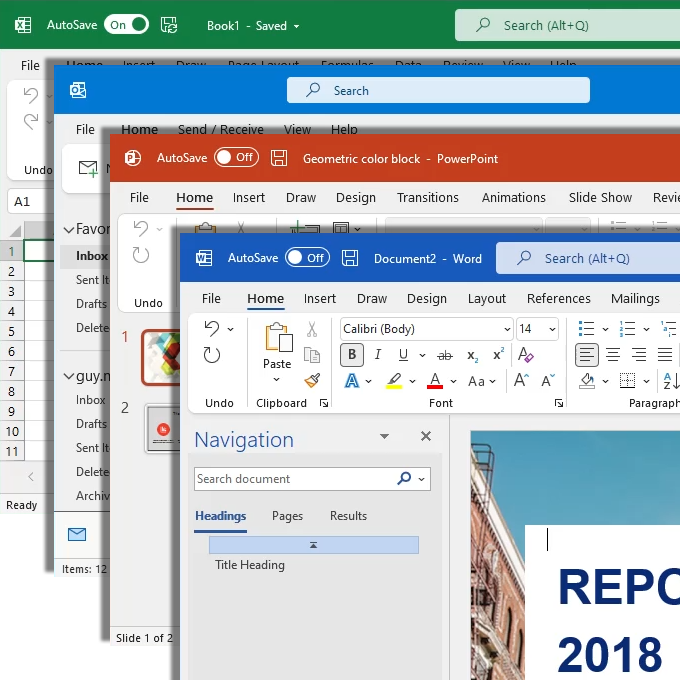This screenshot has width=680, height=680.
Task: Switch on AutoSave in Word
Action: pos(307,258)
